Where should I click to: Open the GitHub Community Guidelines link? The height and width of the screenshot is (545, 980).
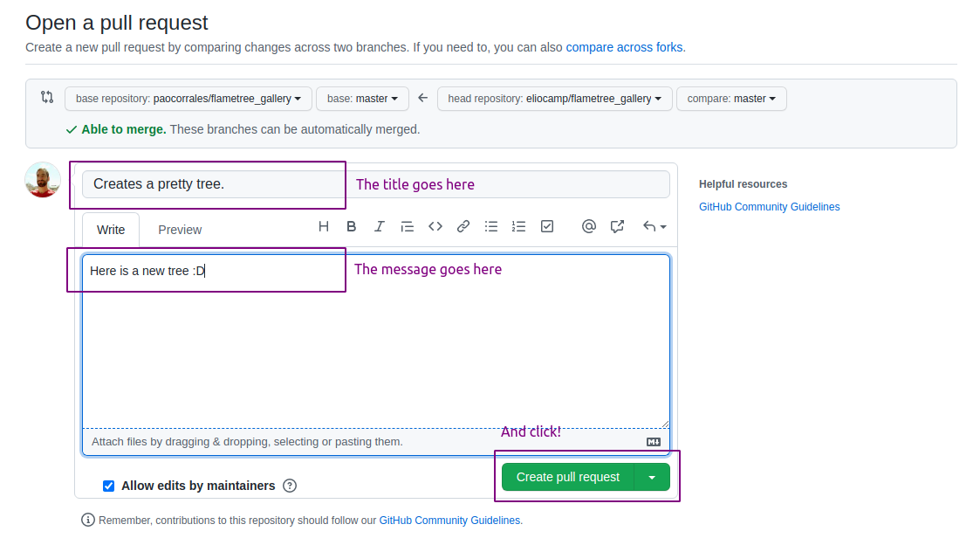769,206
